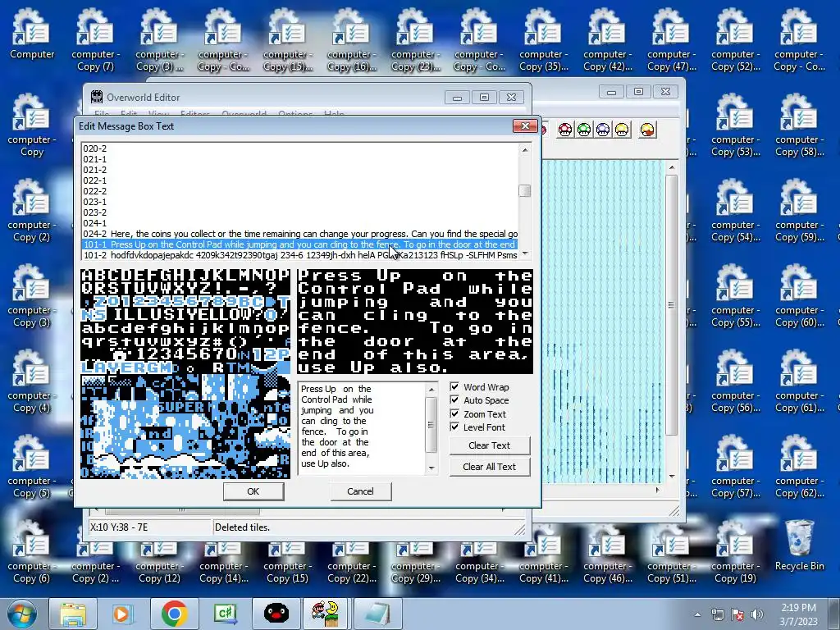Click message list scrollbar up arrow
840x630 pixels.
(525, 150)
